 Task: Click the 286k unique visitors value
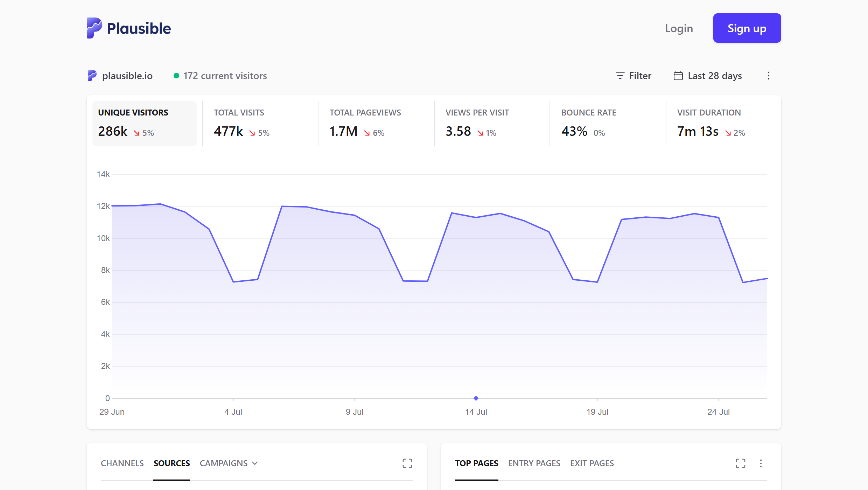point(113,131)
